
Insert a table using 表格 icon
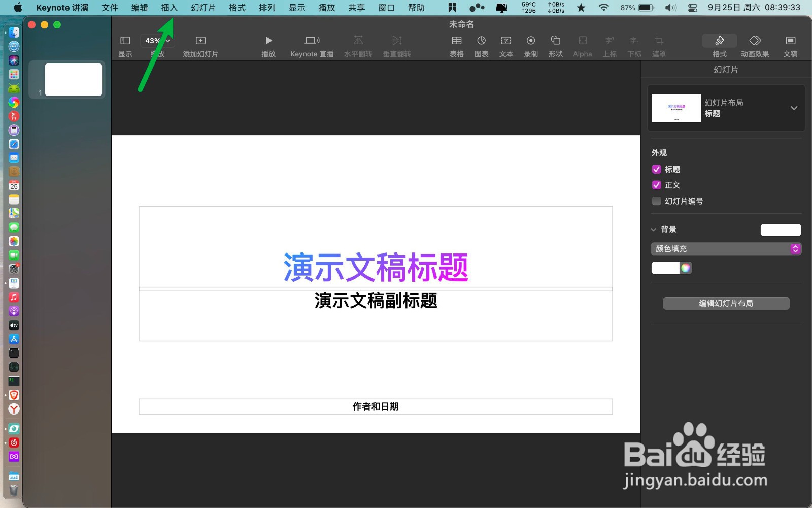(457, 41)
